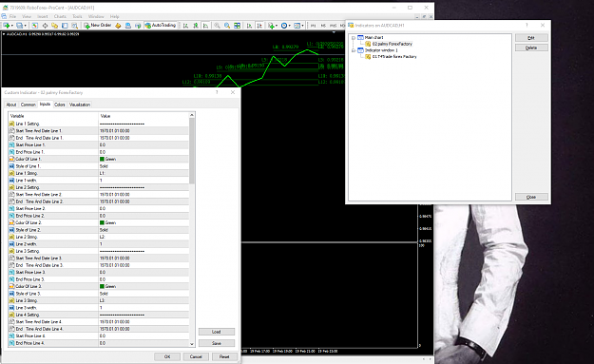Click Color Of Line 3 green swatch
Screen dimensions: 594x364
[x=102, y=286]
